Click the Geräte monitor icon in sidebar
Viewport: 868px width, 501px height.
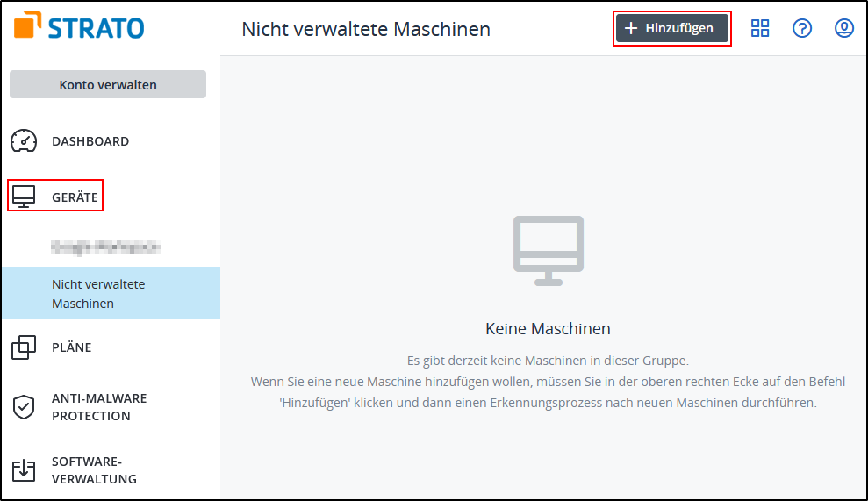point(24,197)
